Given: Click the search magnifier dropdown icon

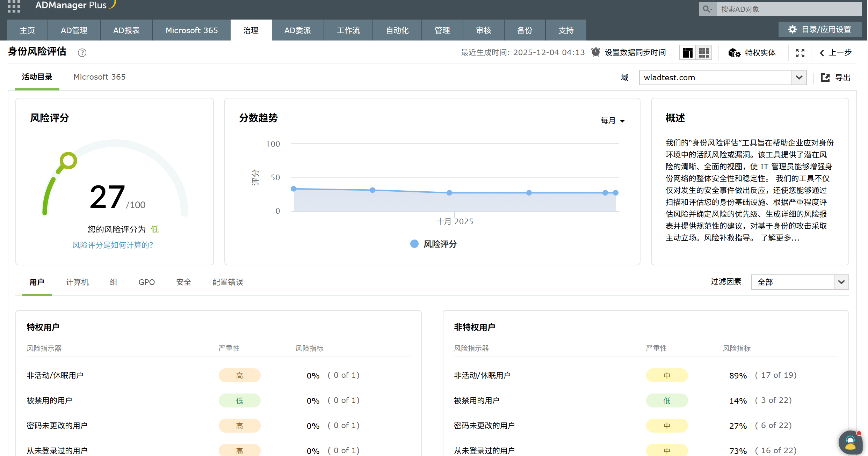Looking at the screenshot, I should click(708, 9).
